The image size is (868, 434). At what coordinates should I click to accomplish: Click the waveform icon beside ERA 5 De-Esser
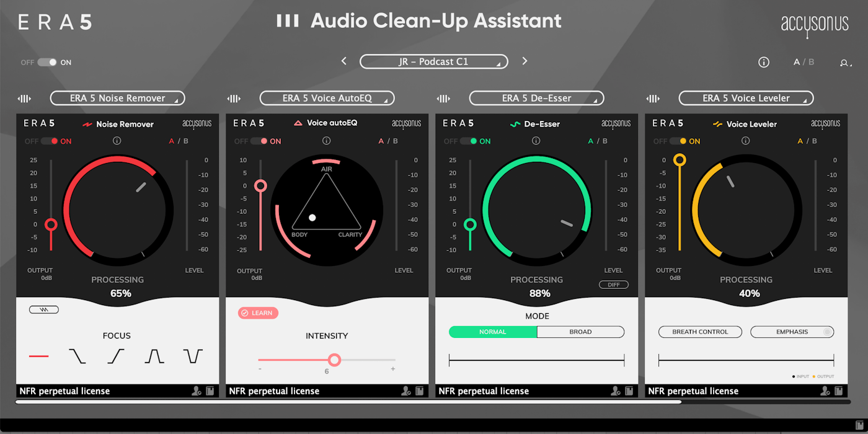tap(443, 98)
